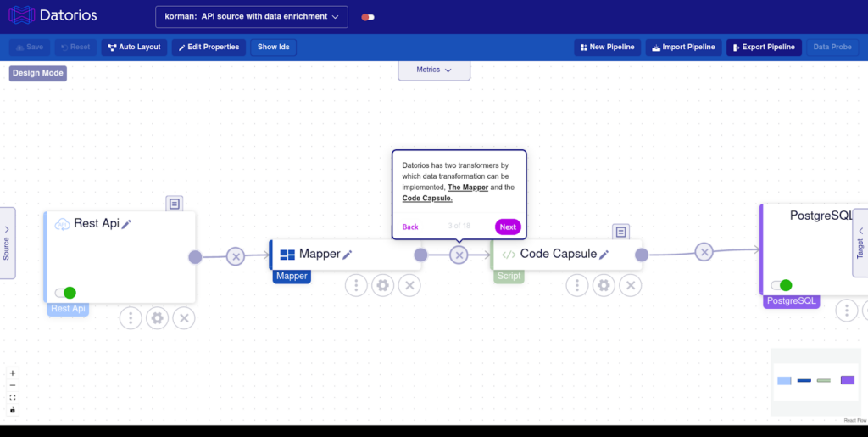
Task: Click the React Flow attribution link
Action: click(855, 420)
